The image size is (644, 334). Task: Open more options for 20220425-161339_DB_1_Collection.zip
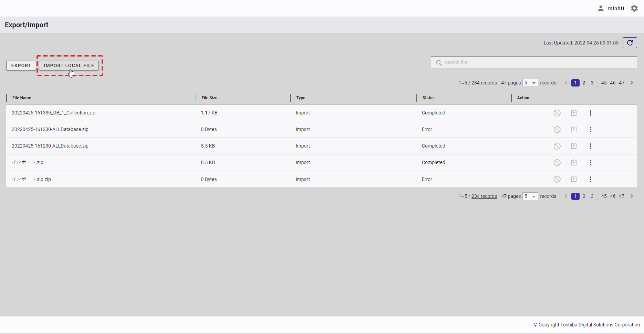[590, 113]
